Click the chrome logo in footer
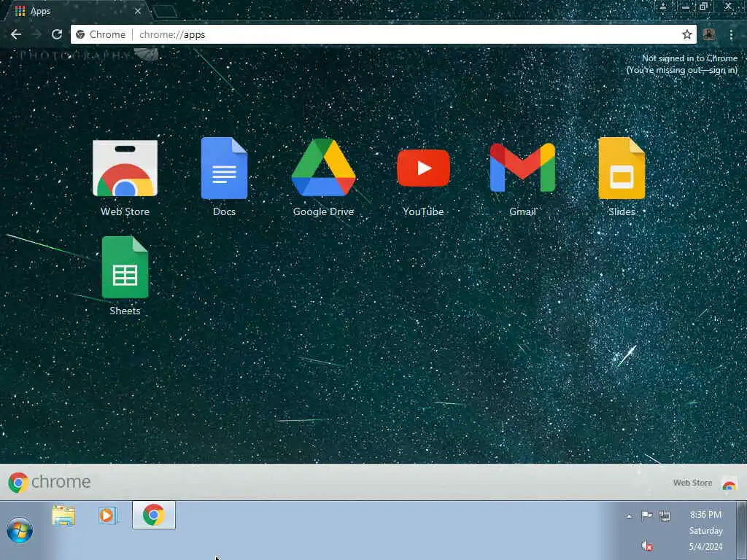The image size is (747, 560). point(49,482)
